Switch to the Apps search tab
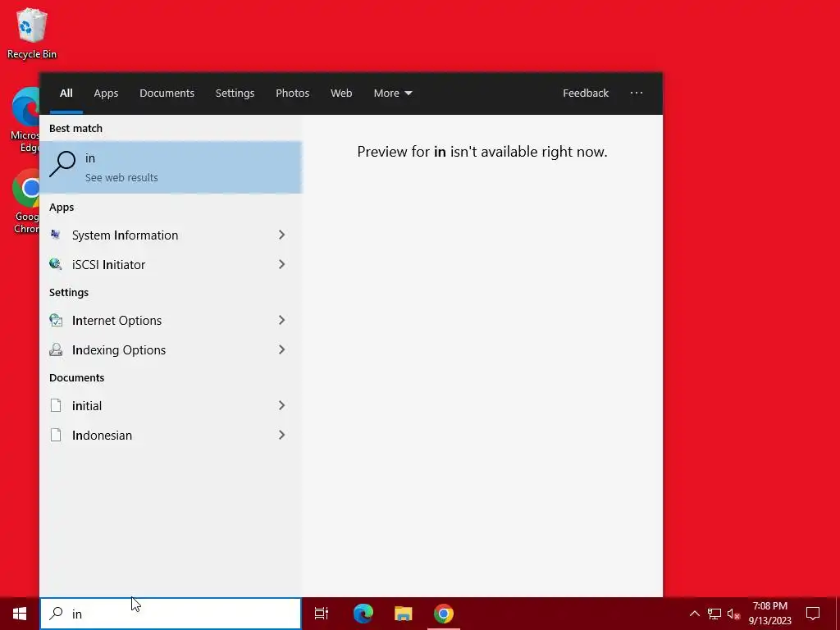This screenshot has width=840, height=630. click(x=106, y=93)
